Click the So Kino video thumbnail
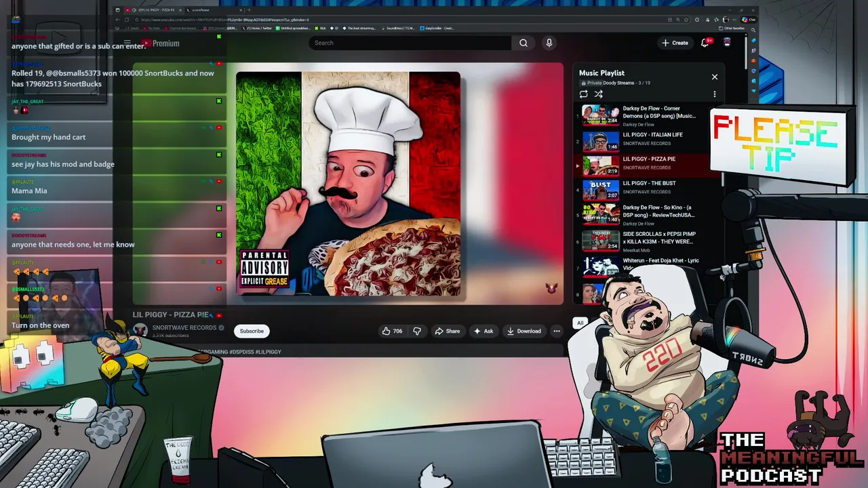Screen dimensions: 868x488 pos(601,213)
